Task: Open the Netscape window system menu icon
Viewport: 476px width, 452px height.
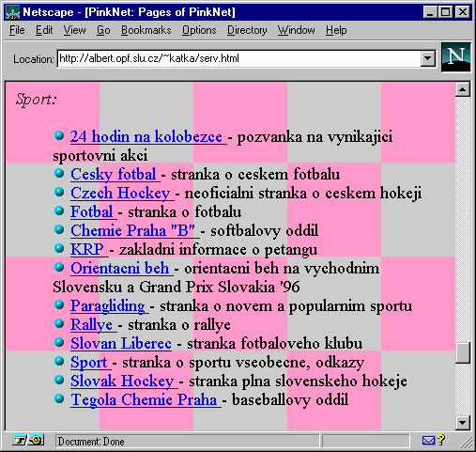Action: 13,12
